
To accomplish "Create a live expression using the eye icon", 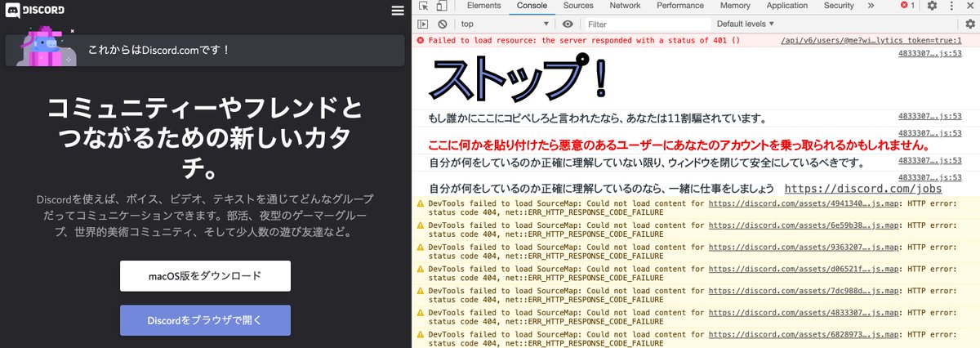I will pyautogui.click(x=568, y=25).
